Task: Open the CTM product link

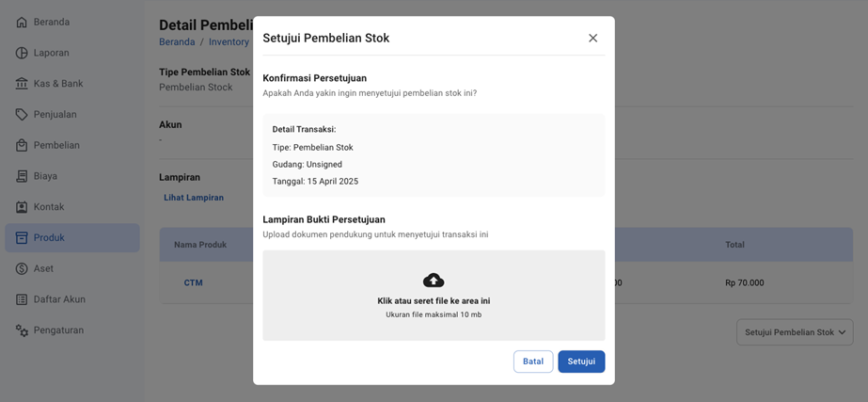Action: [x=193, y=282]
